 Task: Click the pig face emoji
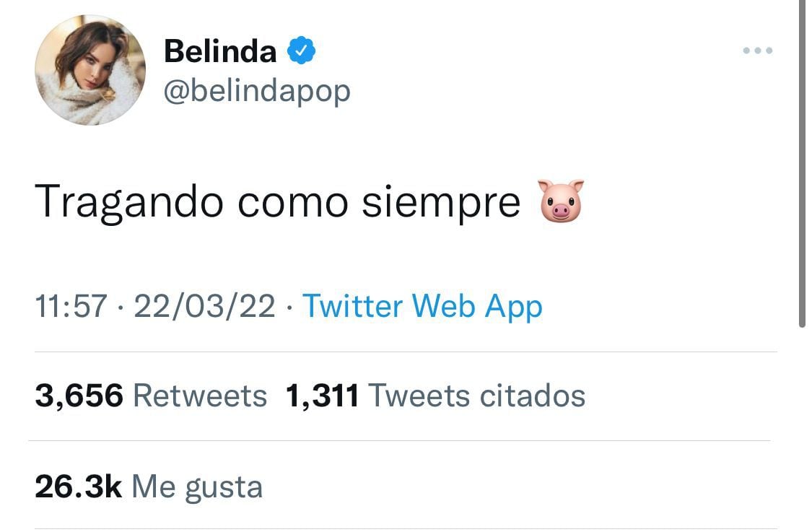(561, 201)
